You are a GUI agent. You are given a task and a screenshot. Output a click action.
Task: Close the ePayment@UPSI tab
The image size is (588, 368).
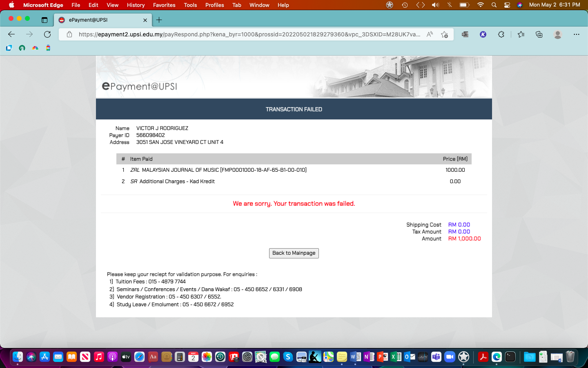[145, 20]
